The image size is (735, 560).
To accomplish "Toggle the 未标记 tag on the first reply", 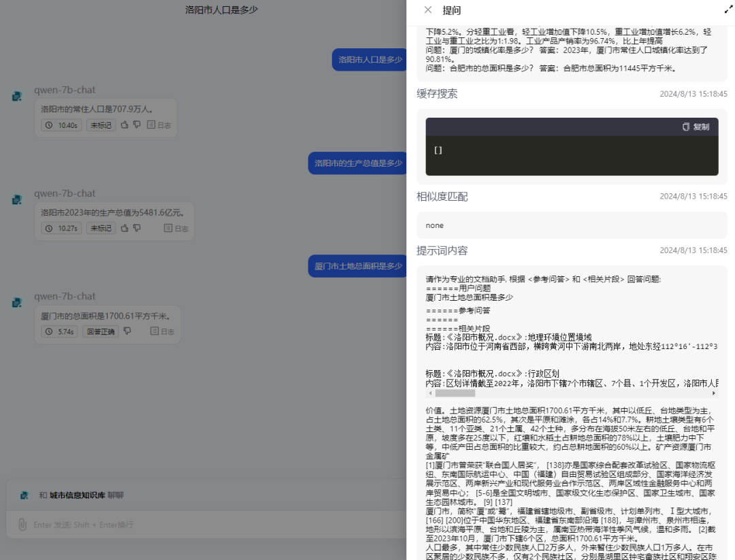I will [101, 125].
